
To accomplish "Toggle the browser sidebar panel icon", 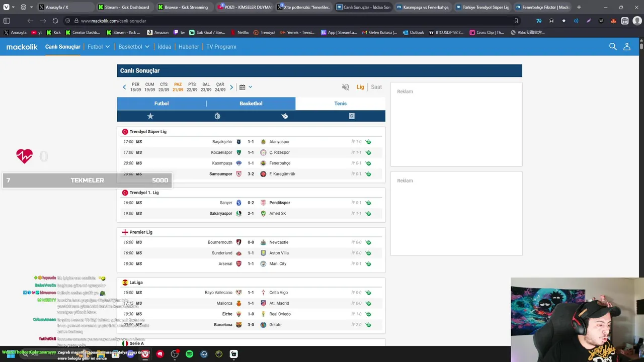I will click(7, 21).
